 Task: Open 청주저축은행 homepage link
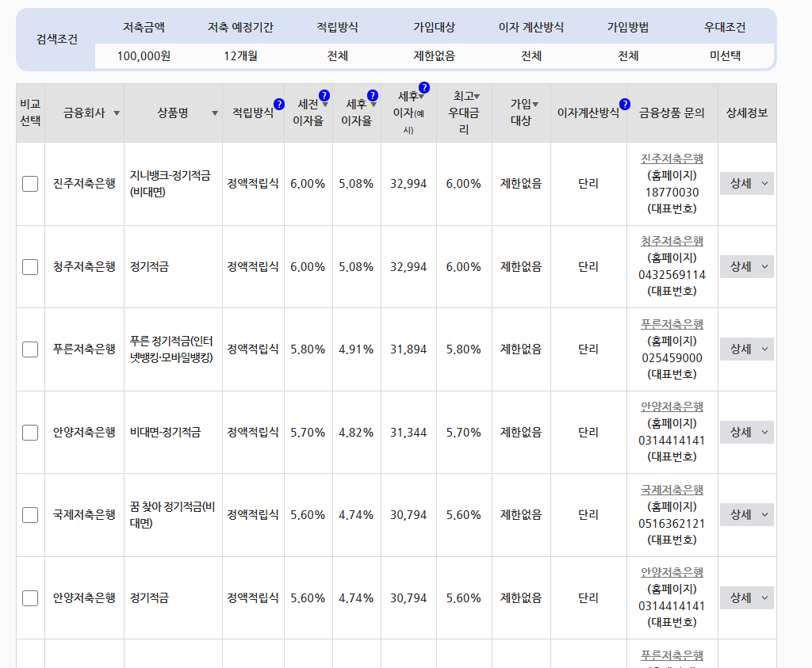tap(672, 241)
